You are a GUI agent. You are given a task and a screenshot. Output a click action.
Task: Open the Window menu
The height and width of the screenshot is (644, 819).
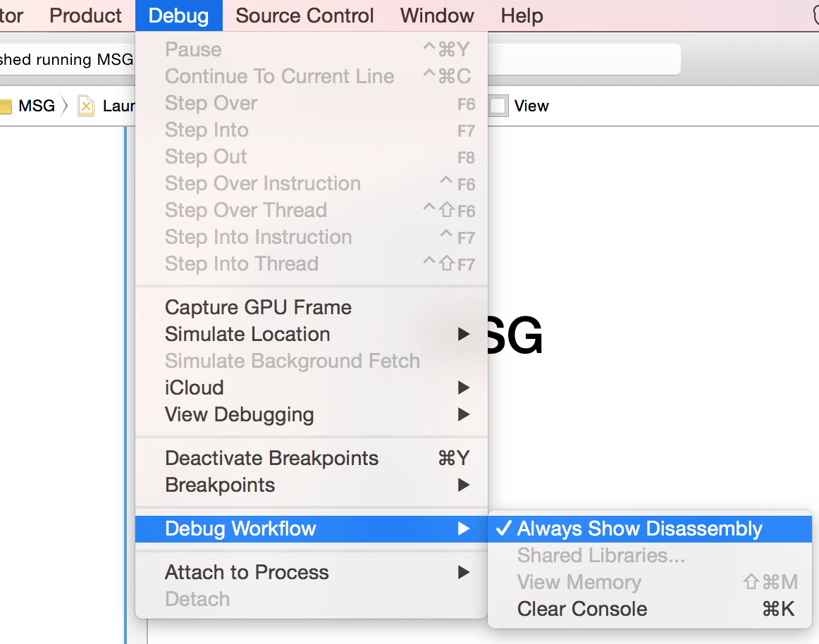pyautogui.click(x=437, y=16)
